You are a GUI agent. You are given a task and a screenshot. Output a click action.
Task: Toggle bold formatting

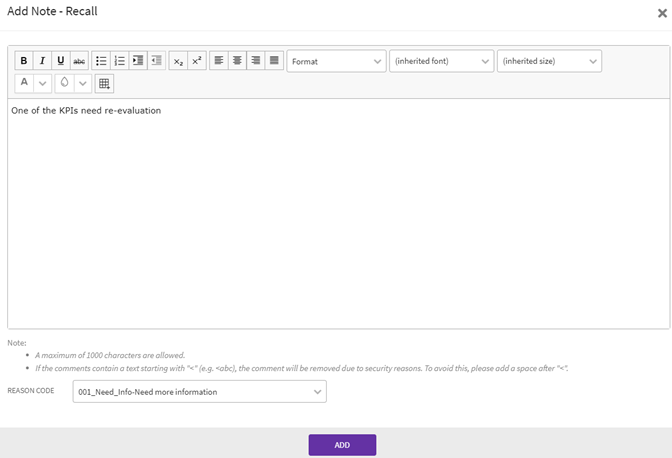(x=24, y=61)
